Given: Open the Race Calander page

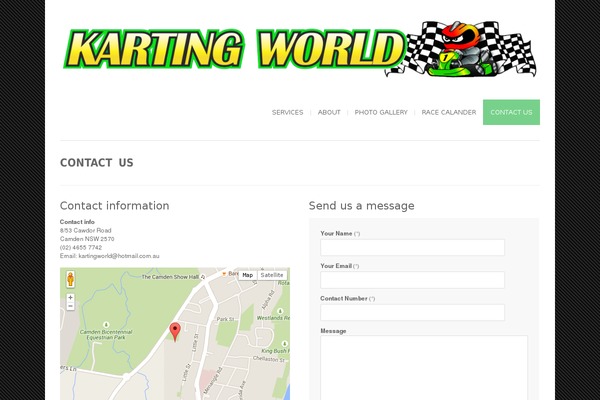Looking at the screenshot, I should pyautogui.click(x=449, y=112).
